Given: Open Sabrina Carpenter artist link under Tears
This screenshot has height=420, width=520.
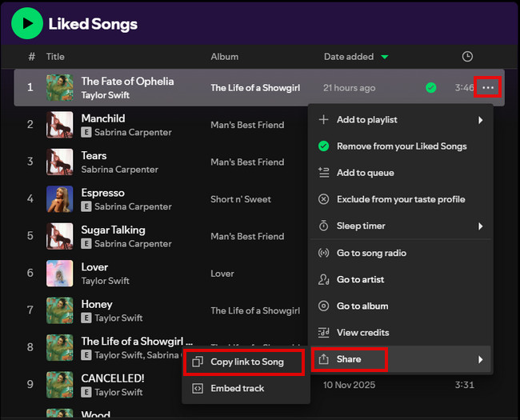Looking at the screenshot, I should pyautogui.click(x=120, y=170).
